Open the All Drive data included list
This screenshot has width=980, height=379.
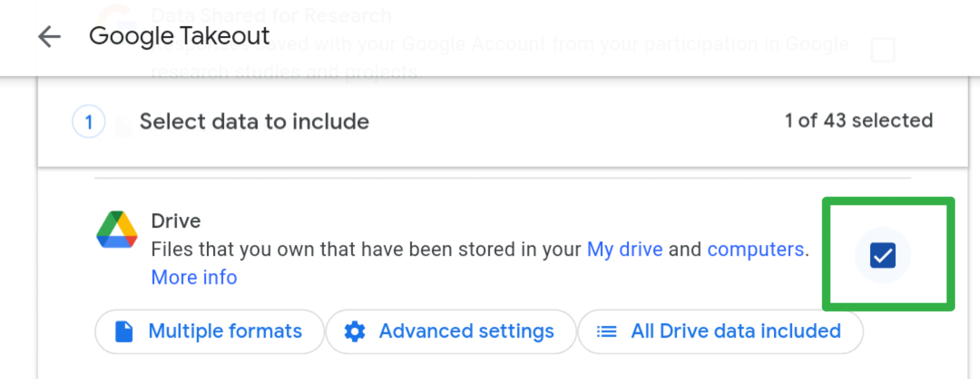point(721,332)
